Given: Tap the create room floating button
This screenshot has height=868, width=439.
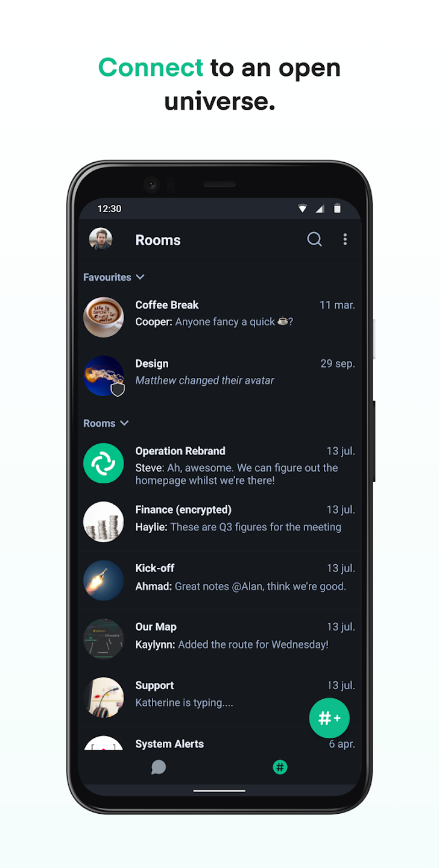Looking at the screenshot, I should click(329, 718).
